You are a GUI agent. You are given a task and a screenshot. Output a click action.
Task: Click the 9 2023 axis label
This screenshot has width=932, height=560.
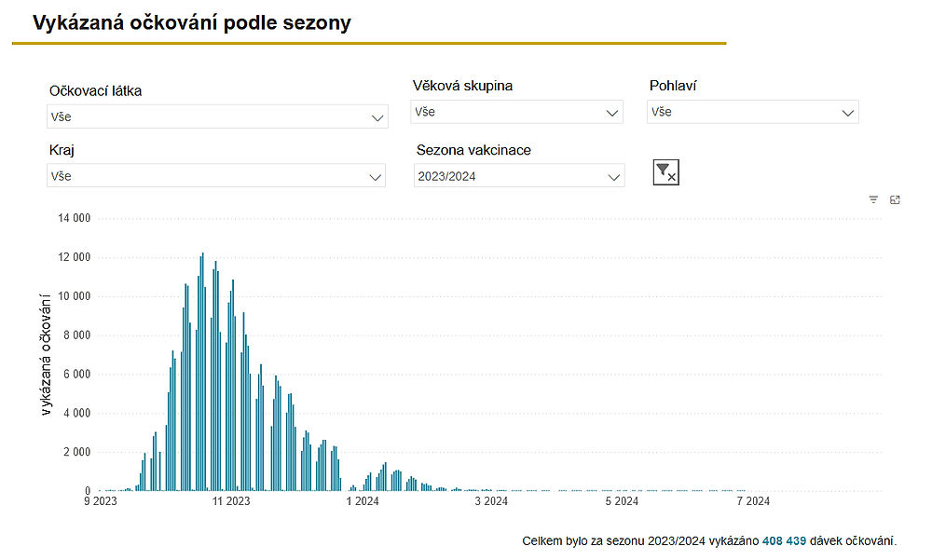[99, 500]
